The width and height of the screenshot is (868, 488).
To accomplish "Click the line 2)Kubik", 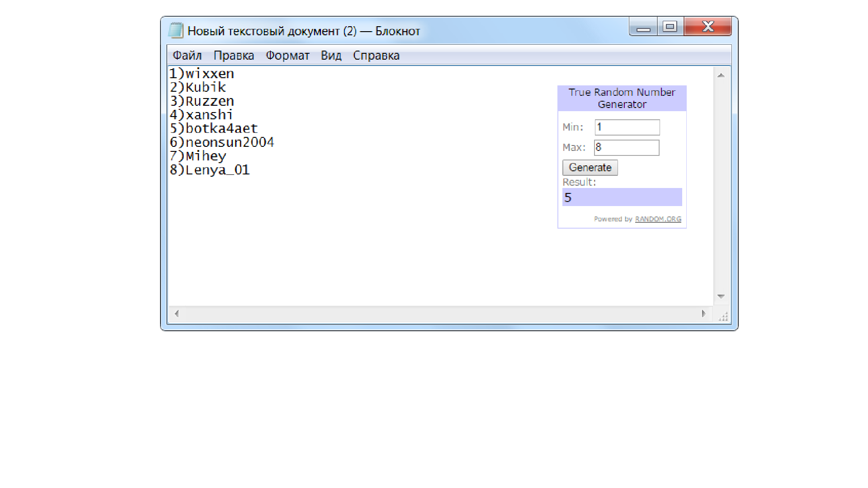I will pyautogui.click(x=198, y=87).
